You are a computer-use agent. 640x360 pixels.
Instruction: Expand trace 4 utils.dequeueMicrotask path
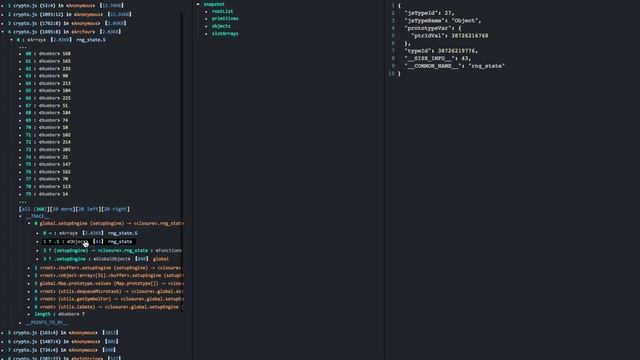[x=29, y=291]
